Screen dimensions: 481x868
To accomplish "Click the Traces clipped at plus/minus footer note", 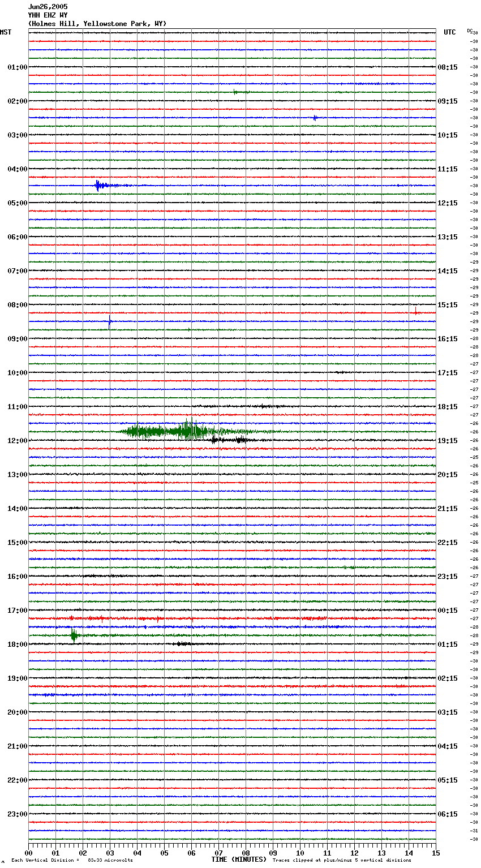I will [x=342, y=861].
